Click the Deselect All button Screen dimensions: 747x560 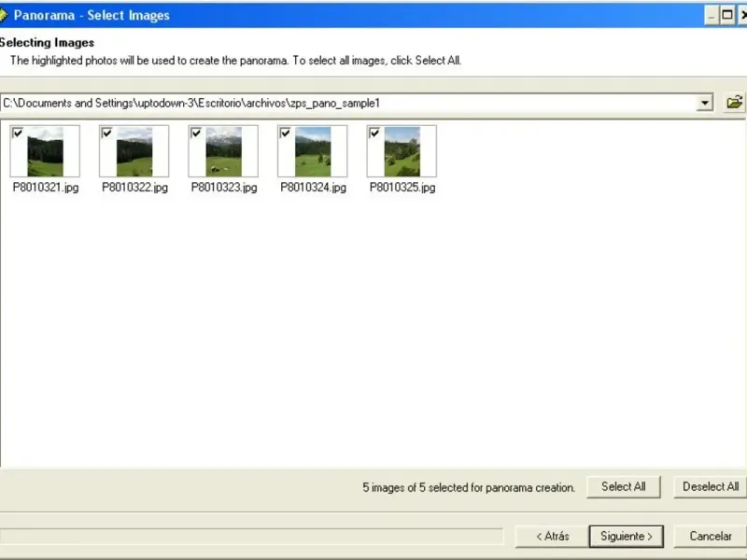pyautogui.click(x=711, y=486)
